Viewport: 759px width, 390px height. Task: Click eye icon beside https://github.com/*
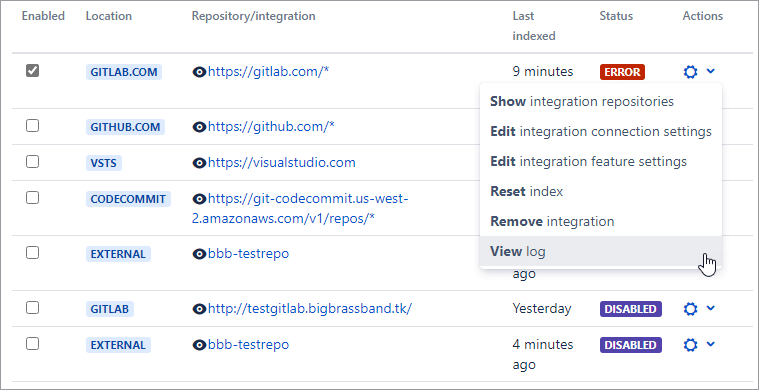coord(199,127)
